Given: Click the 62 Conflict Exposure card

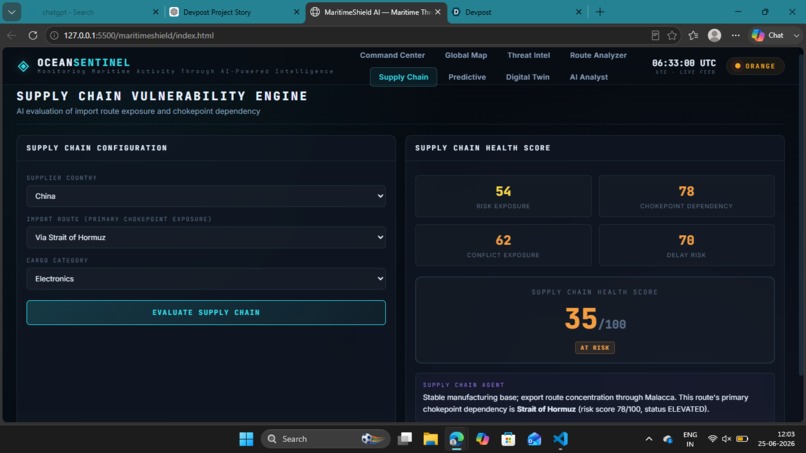Looking at the screenshot, I should tap(503, 245).
